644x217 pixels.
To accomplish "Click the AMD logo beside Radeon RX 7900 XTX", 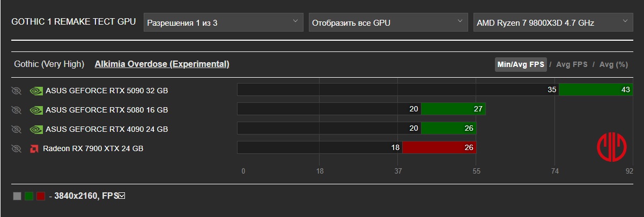I will (x=34, y=148).
